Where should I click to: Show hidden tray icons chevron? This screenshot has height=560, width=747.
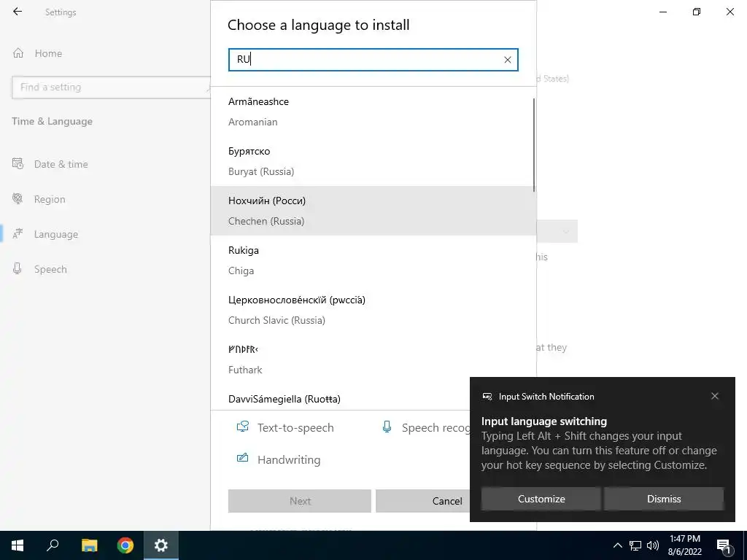(617, 545)
